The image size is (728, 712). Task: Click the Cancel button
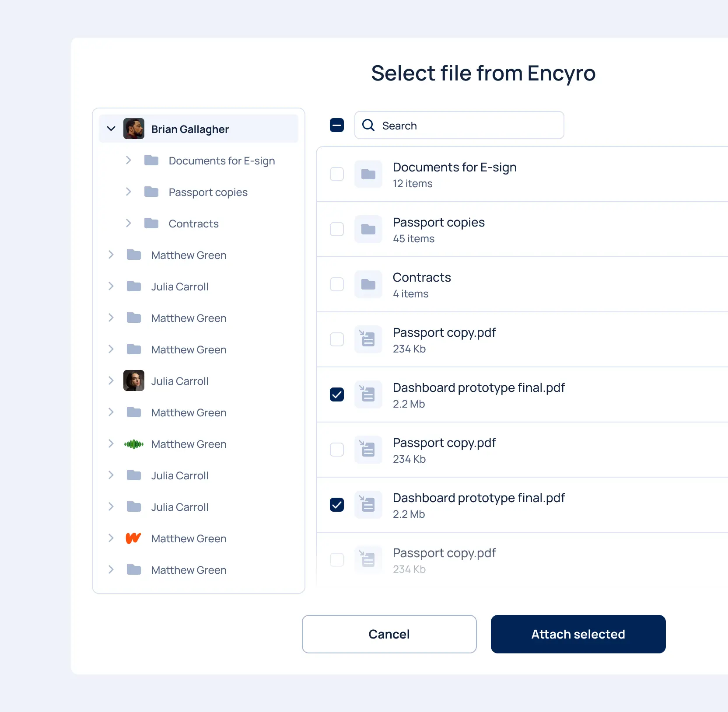coord(389,634)
